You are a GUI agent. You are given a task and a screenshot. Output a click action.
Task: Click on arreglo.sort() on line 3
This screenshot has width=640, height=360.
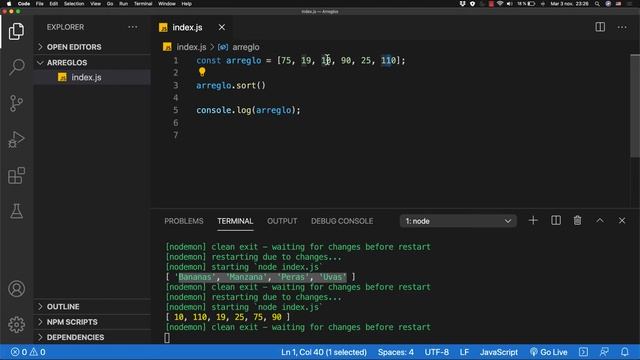tap(231, 85)
